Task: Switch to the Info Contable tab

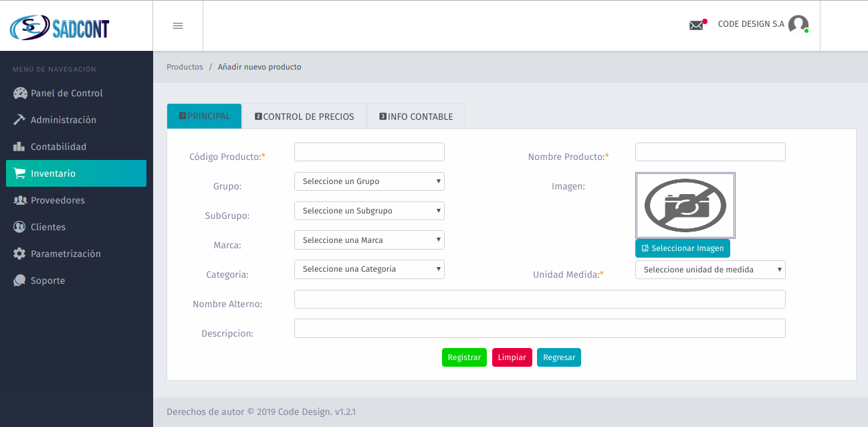Action: pos(416,116)
